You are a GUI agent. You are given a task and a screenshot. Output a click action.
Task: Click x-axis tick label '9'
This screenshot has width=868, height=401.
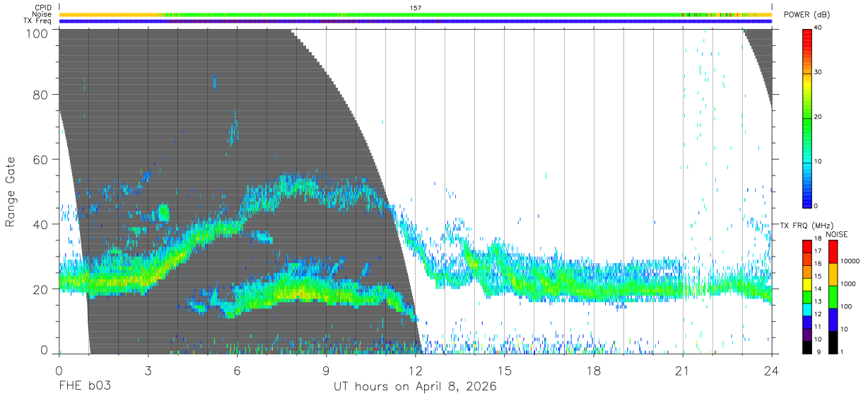[x=326, y=371]
